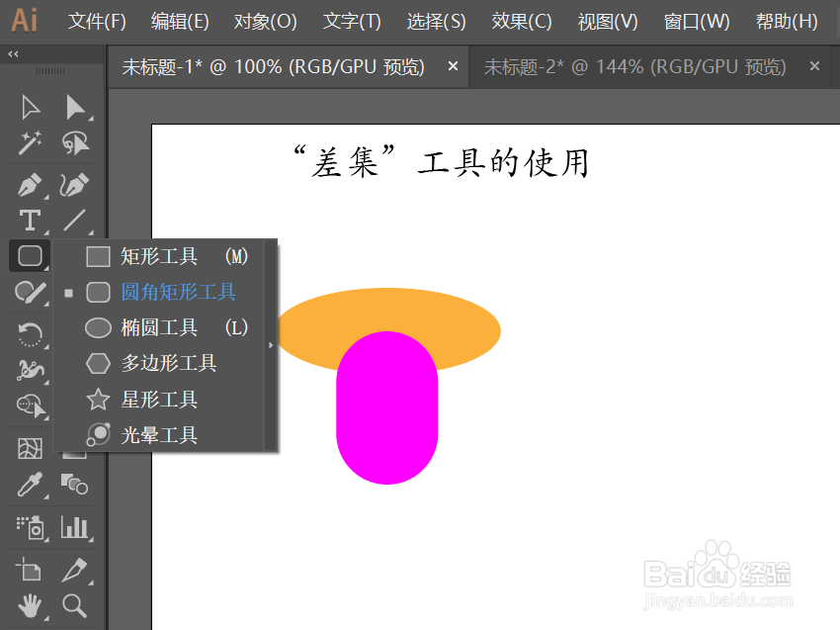Viewport: 840px width, 630px height.
Task: Switch to 未标题-2* document tab
Action: point(634,67)
